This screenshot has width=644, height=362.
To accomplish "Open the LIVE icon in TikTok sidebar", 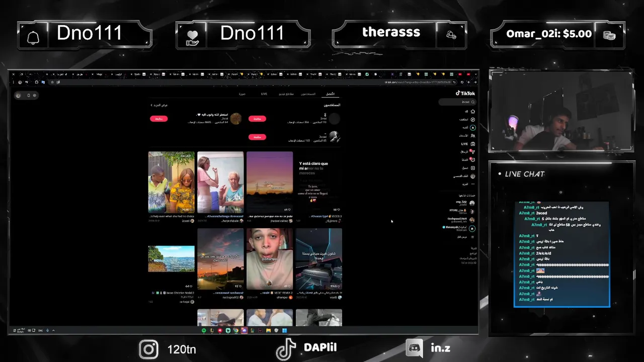I will (x=472, y=144).
